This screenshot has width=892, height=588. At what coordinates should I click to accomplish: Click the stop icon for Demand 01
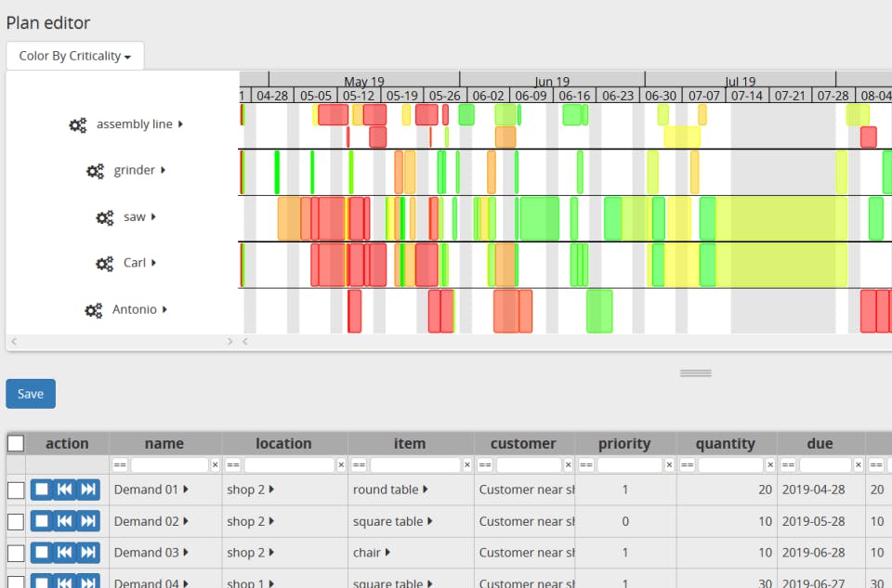pos(42,490)
